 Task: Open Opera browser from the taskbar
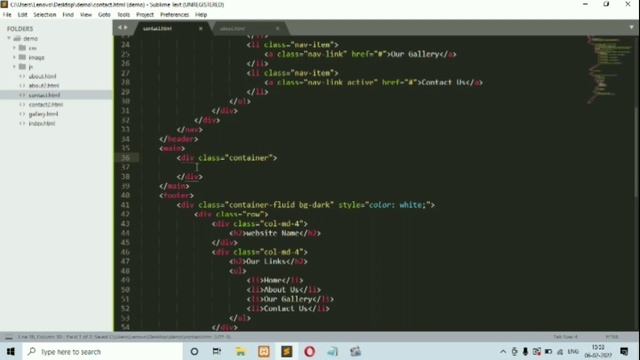[x=309, y=351]
